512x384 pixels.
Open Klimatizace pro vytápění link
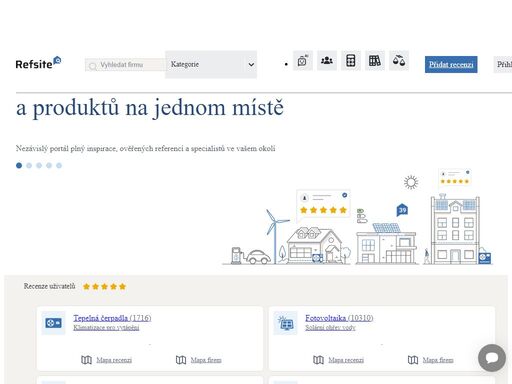[x=106, y=328]
